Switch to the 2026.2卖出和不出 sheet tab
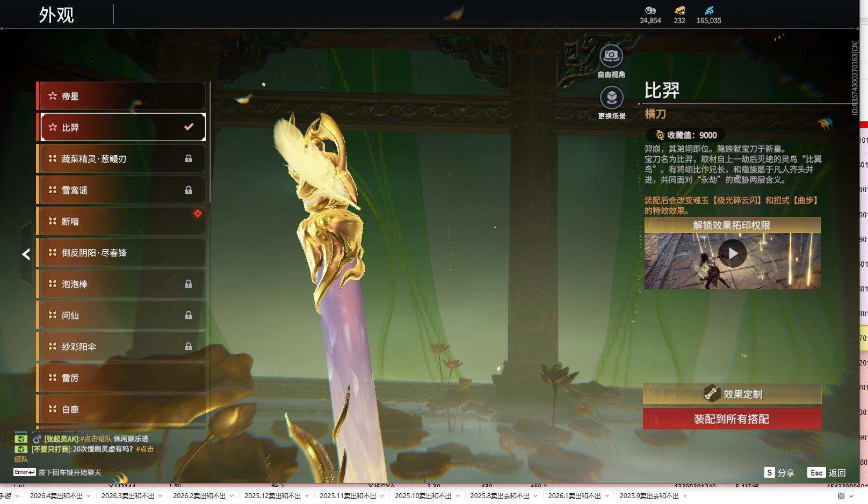This screenshot has height=504, width=868. [x=199, y=496]
